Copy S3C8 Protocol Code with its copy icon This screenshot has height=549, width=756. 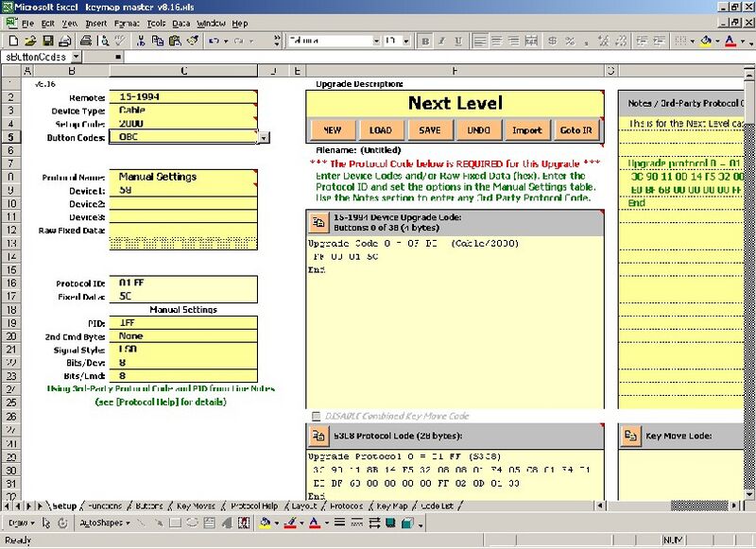(x=318, y=436)
